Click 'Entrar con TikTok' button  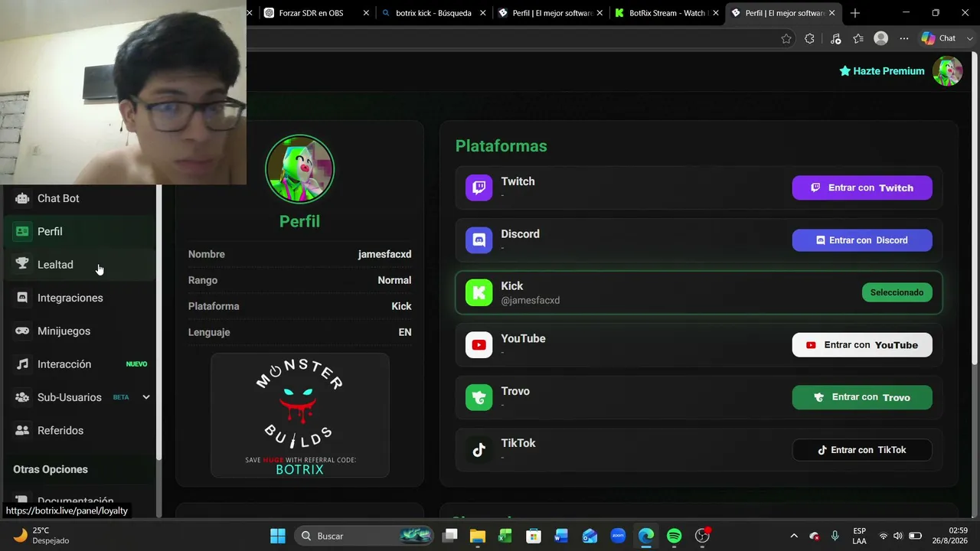point(862,450)
